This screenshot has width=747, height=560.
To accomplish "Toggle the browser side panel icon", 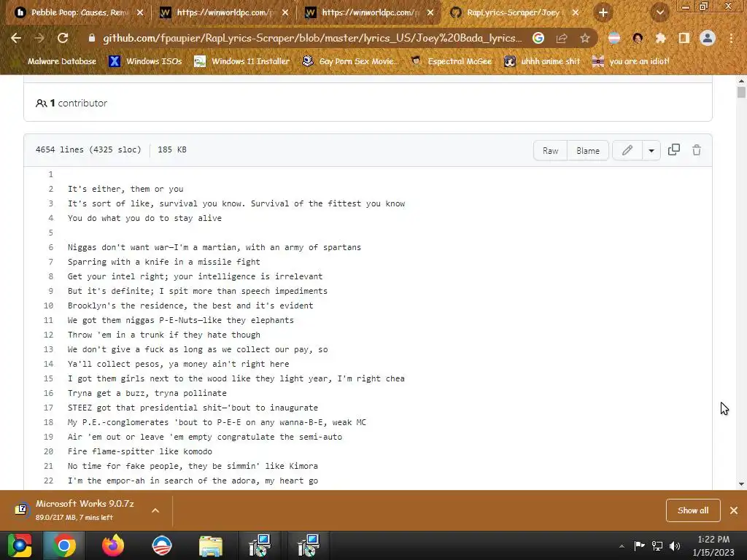I will 684,38.
